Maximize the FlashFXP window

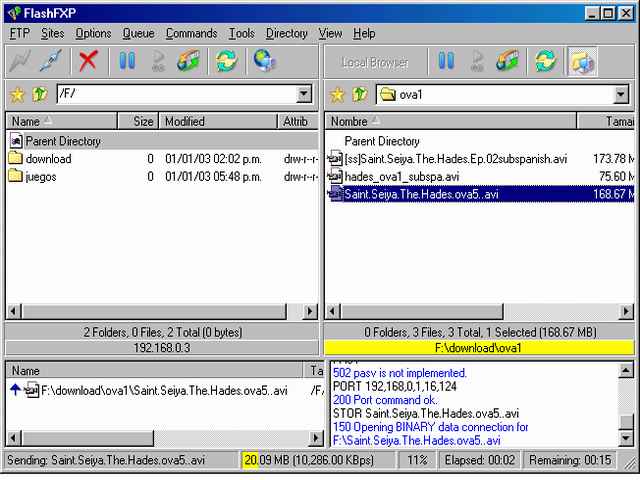point(607,13)
